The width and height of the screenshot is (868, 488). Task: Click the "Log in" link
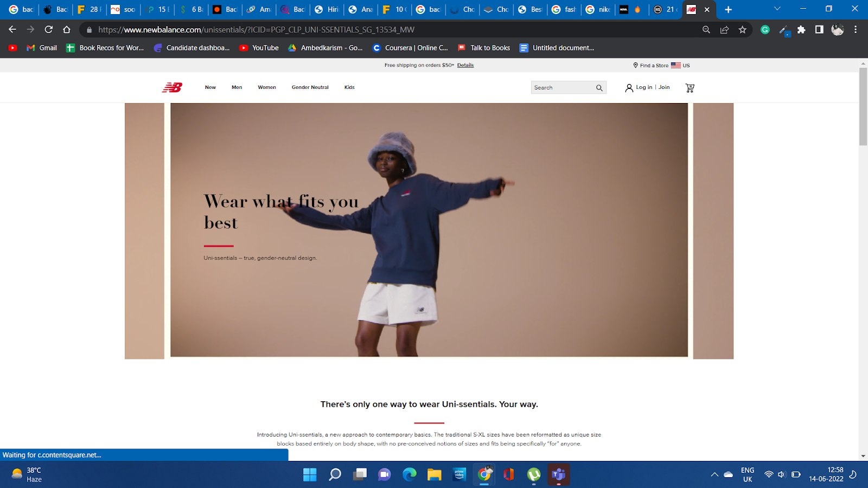click(x=644, y=87)
